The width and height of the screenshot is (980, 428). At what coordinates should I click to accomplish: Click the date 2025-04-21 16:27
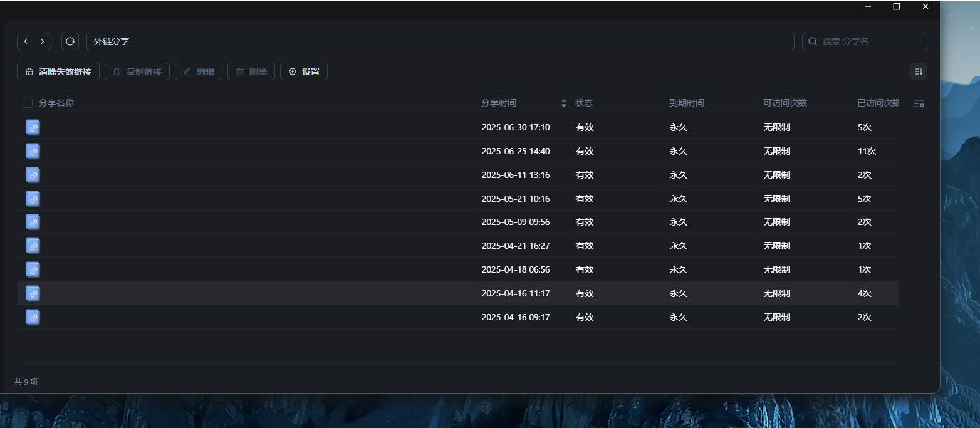point(516,246)
